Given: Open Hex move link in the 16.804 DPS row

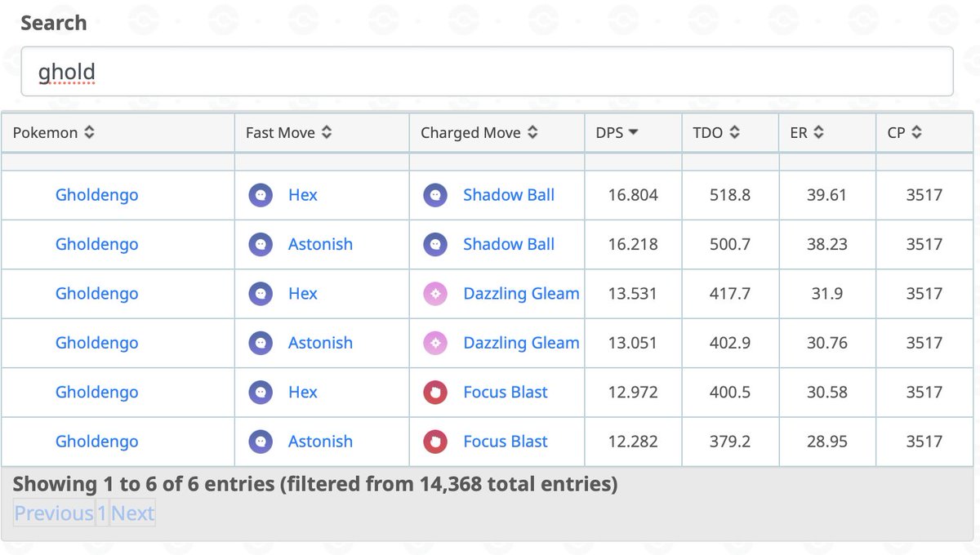Looking at the screenshot, I should tap(303, 195).
